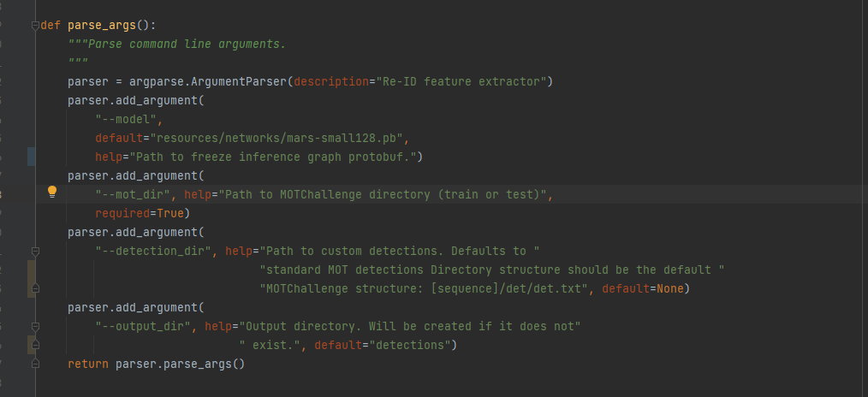The height and width of the screenshot is (397, 868).
Task: Click fold end marker beside the " exist." line
Action: coord(35,345)
